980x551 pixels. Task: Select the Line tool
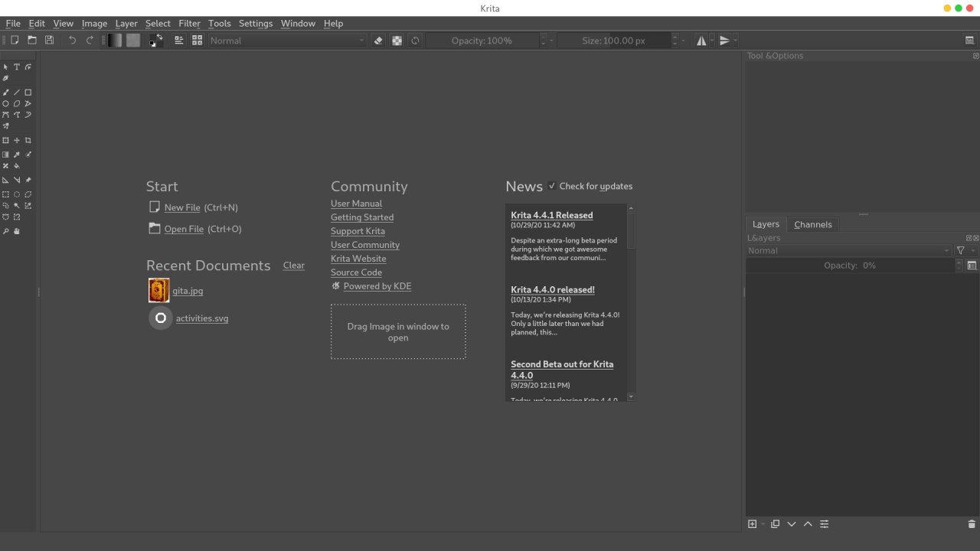[x=17, y=92]
